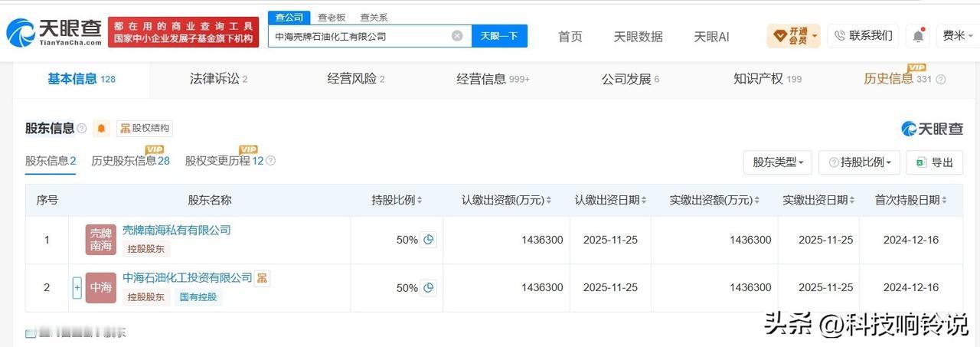Open pie chart icon for 壳牌南海私有有限公司
This screenshot has height=347, width=980.
[x=429, y=240]
